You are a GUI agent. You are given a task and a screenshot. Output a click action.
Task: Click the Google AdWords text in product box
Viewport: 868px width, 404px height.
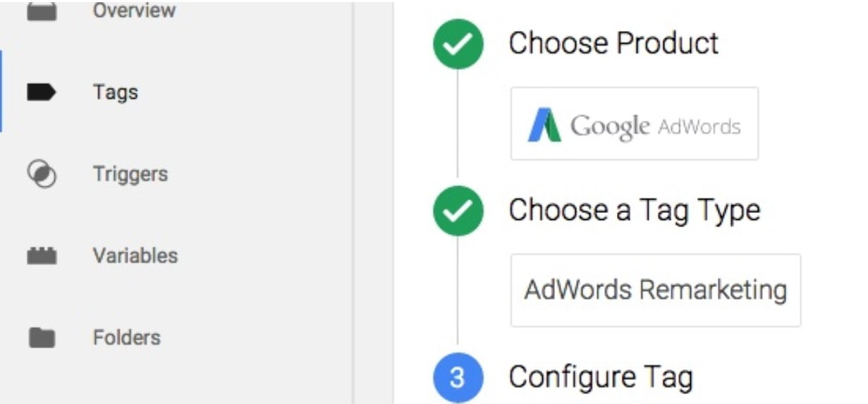[656, 126]
